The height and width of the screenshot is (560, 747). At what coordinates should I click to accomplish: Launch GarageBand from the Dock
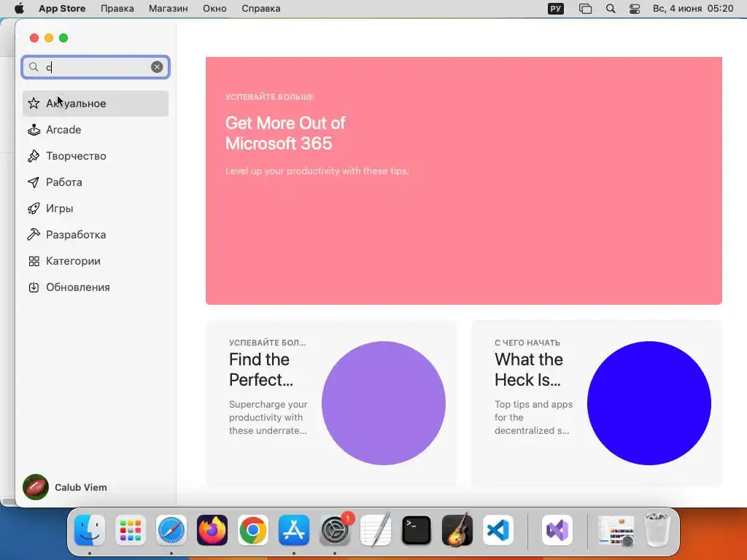tap(457, 530)
